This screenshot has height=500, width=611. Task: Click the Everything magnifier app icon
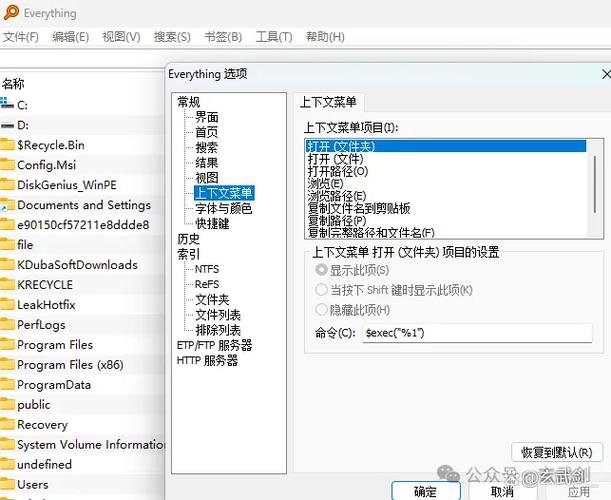pyautogui.click(x=11, y=12)
